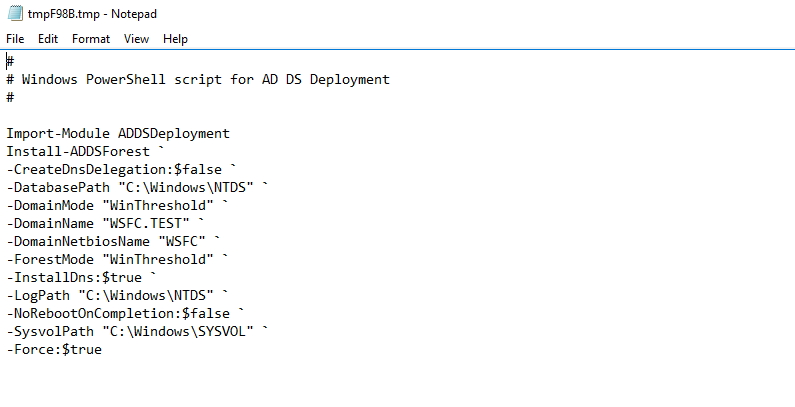Image resolution: width=795 pixels, height=407 pixels.
Task: Open the View menu
Action: [136, 39]
